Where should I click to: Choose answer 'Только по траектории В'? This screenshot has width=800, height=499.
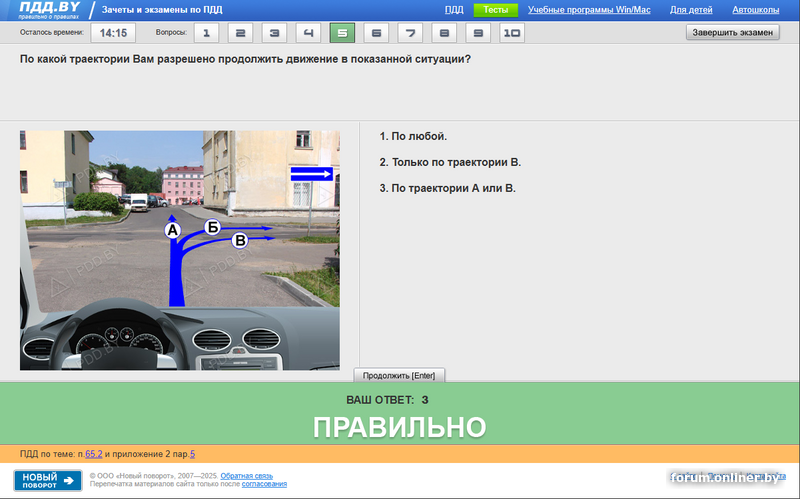tap(450, 162)
